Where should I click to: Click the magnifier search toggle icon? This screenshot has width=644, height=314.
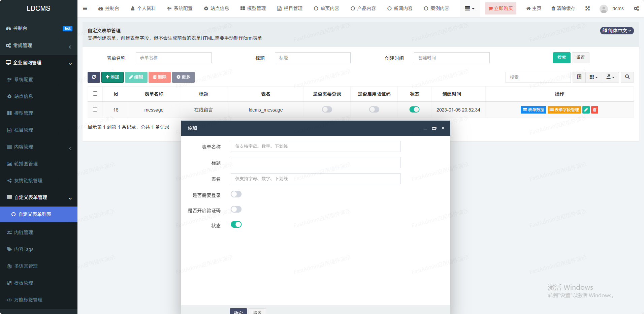click(627, 77)
